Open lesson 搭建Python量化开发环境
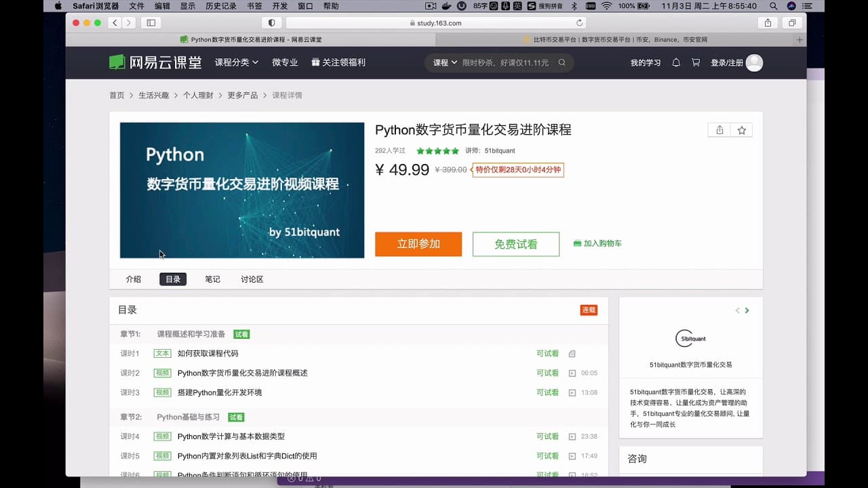This screenshot has height=488, width=868. click(x=220, y=392)
